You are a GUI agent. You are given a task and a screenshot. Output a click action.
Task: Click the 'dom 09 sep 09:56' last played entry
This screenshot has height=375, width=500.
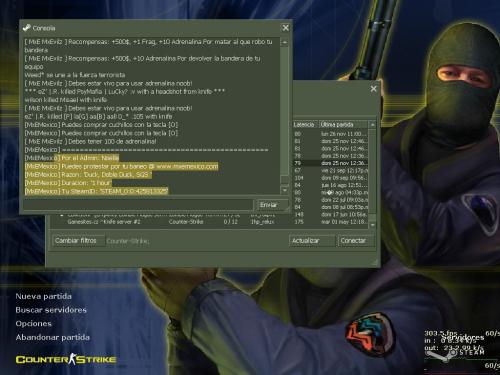pyautogui.click(x=344, y=178)
